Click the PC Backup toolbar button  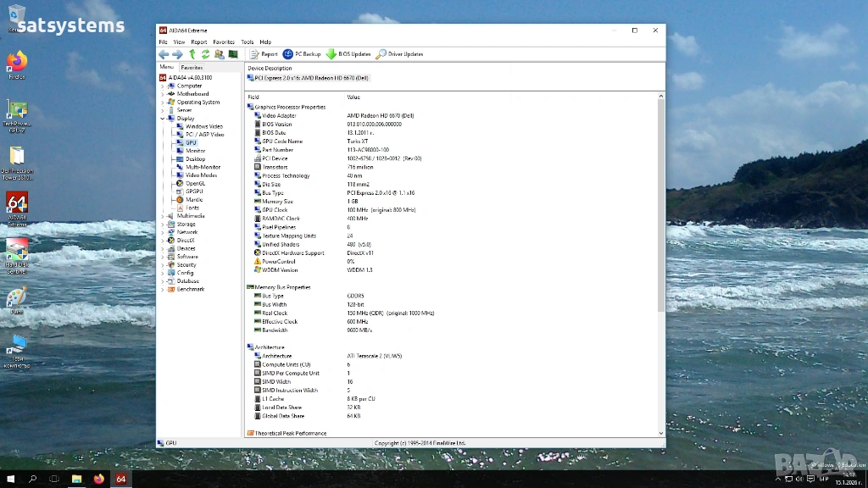303,54
